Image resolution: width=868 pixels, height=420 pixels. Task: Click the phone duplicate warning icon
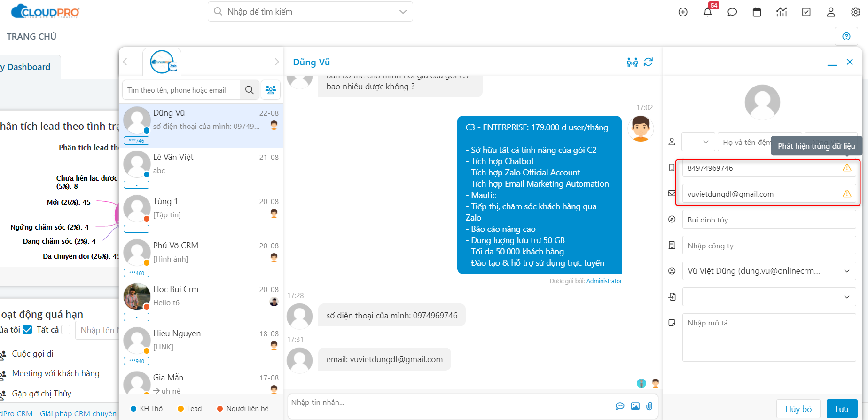pos(847,168)
